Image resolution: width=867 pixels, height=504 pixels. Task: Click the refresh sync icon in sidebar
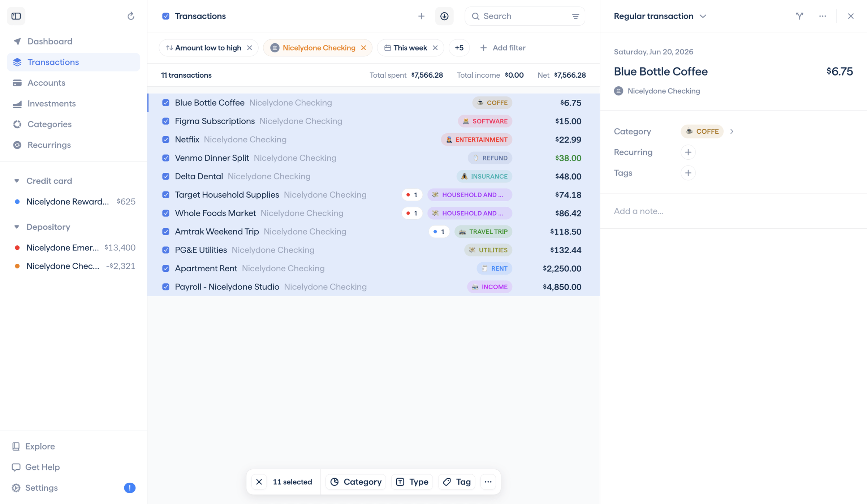coord(131,16)
